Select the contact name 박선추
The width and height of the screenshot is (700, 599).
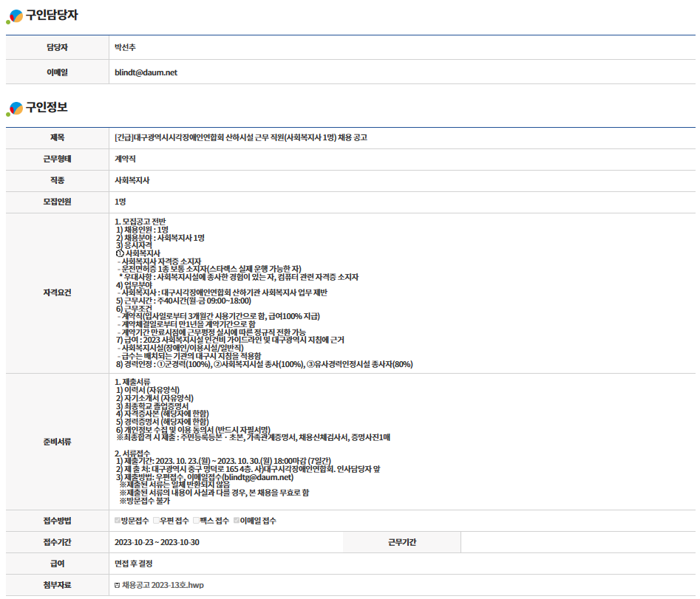pos(125,47)
